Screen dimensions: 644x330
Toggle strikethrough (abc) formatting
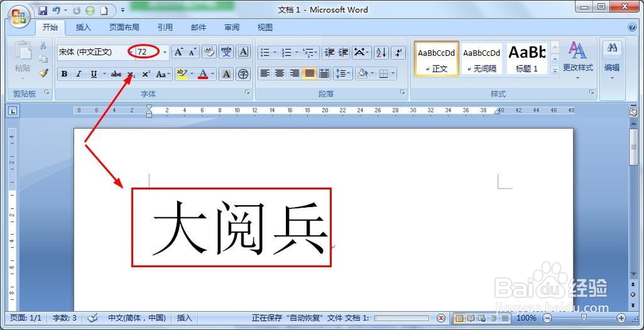coord(116,74)
